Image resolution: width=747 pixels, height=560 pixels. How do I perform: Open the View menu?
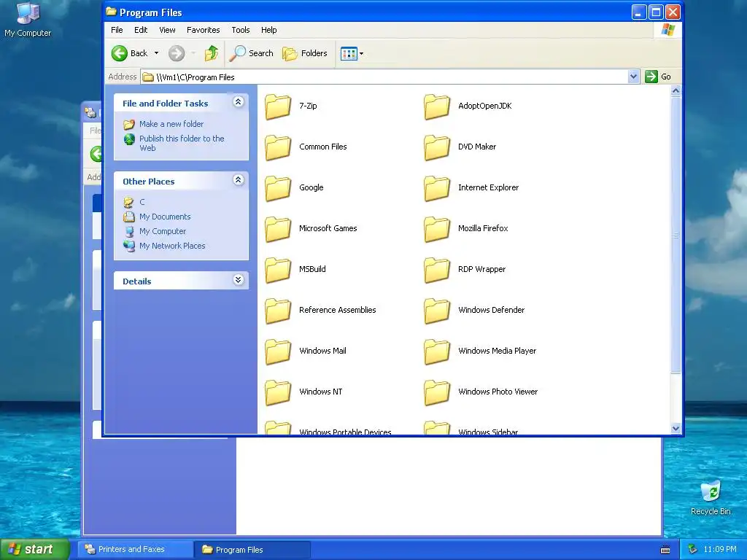167,30
